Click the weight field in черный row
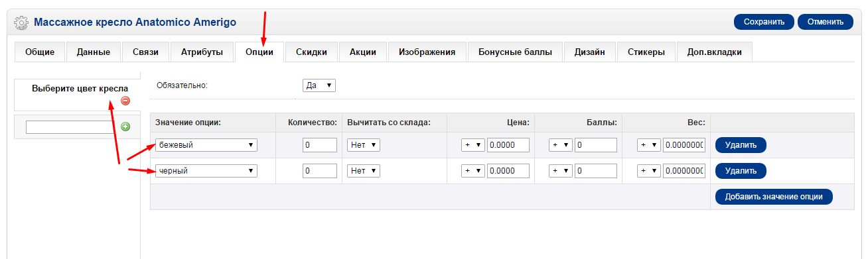The width and height of the screenshot is (868, 259). [684, 171]
